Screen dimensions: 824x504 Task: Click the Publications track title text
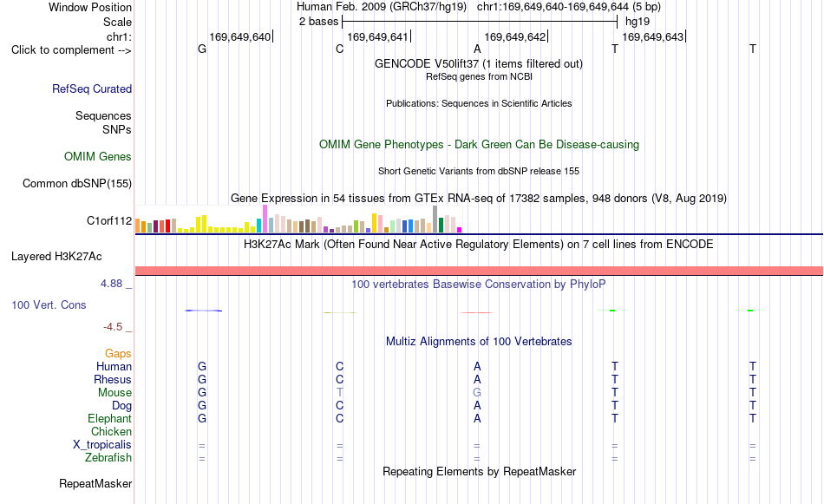pos(479,103)
